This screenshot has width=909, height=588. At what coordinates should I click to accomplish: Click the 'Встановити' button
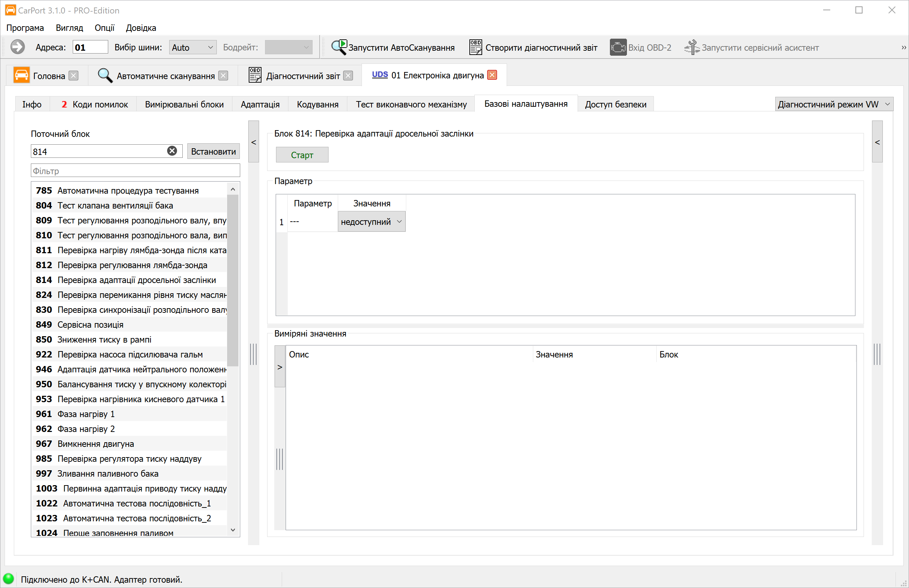pyautogui.click(x=213, y=151)
